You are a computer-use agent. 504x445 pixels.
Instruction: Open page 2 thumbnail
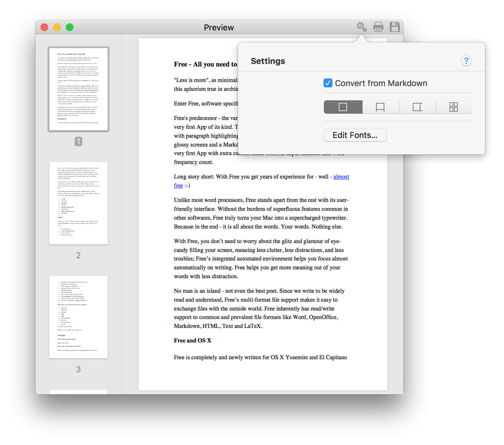tap(79, 203)
